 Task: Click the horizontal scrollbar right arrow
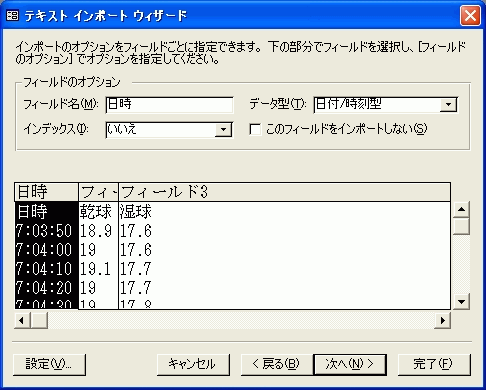(x=442, y=321)
